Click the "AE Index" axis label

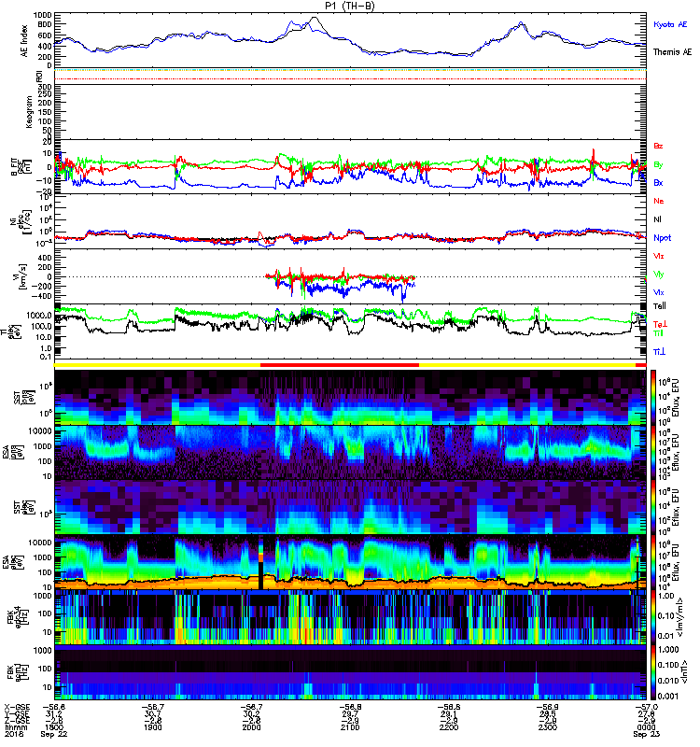24,41
